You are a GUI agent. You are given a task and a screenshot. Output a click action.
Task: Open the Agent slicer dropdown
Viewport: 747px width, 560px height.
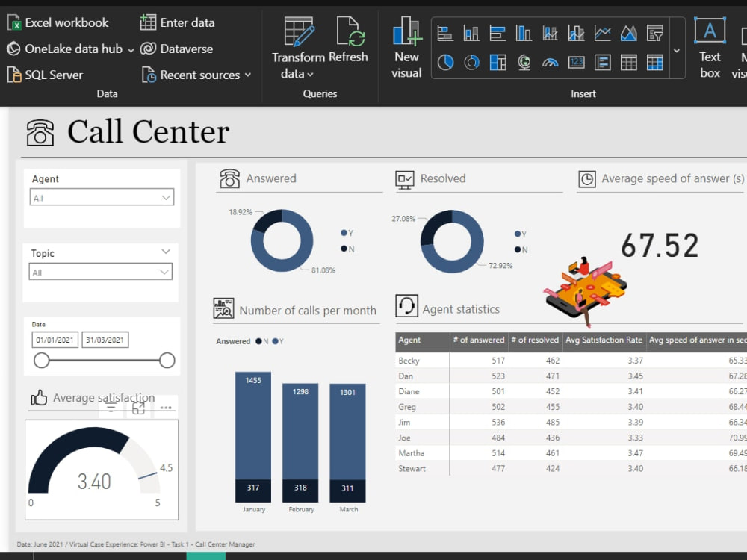coord(166,197)
